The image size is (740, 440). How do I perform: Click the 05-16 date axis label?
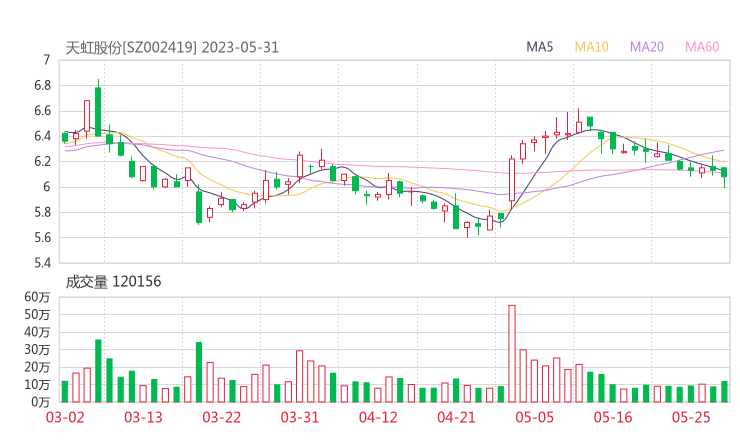pyautogui.click(x=613, y=417)
